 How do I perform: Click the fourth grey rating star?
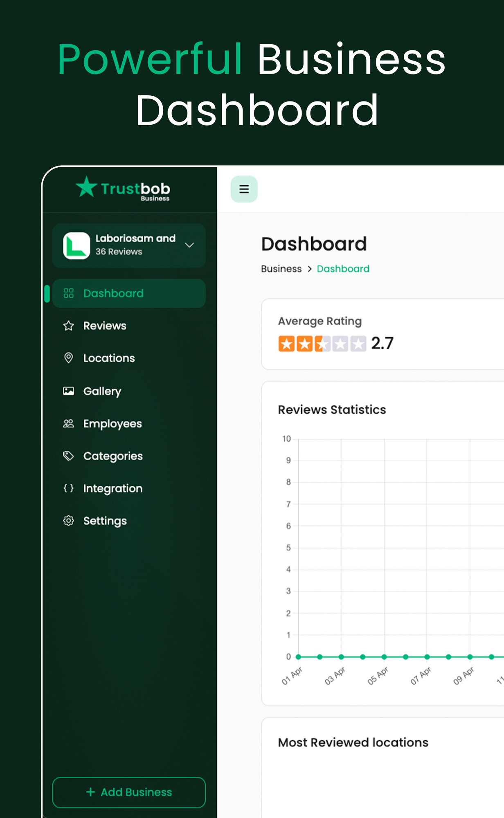[340, 344]
